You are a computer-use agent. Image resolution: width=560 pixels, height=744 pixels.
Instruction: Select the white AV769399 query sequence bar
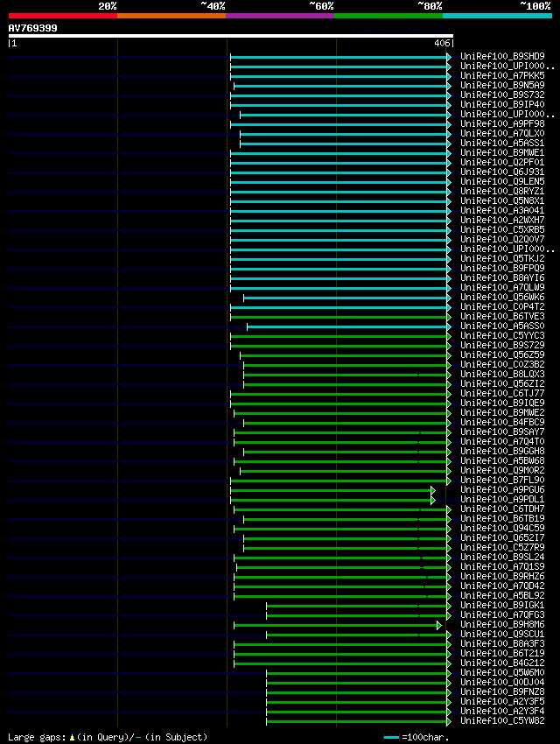point(230,36)
